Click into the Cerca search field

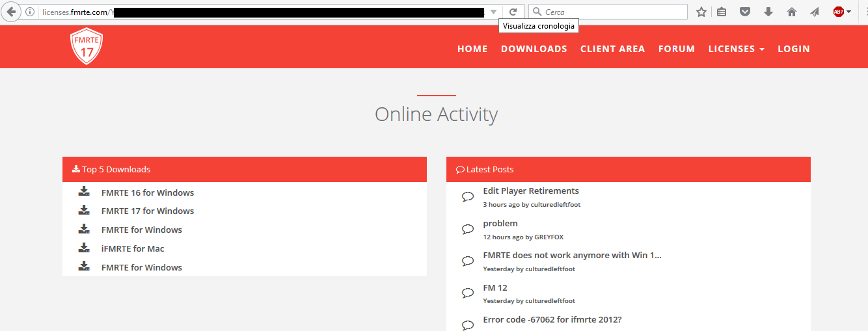[608, 12]
